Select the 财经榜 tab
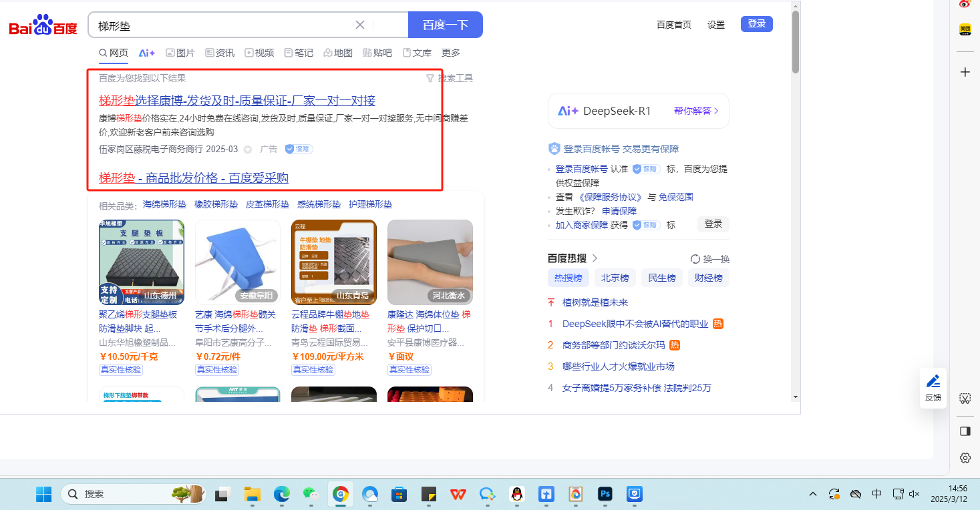 pyautogui.click(x=709, y=278)
